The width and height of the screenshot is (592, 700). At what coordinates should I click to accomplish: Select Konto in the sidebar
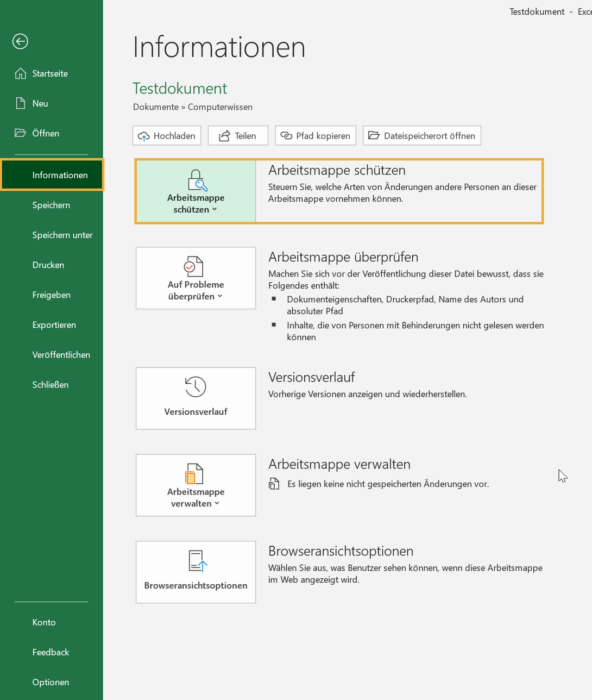[x=44, y=622]
